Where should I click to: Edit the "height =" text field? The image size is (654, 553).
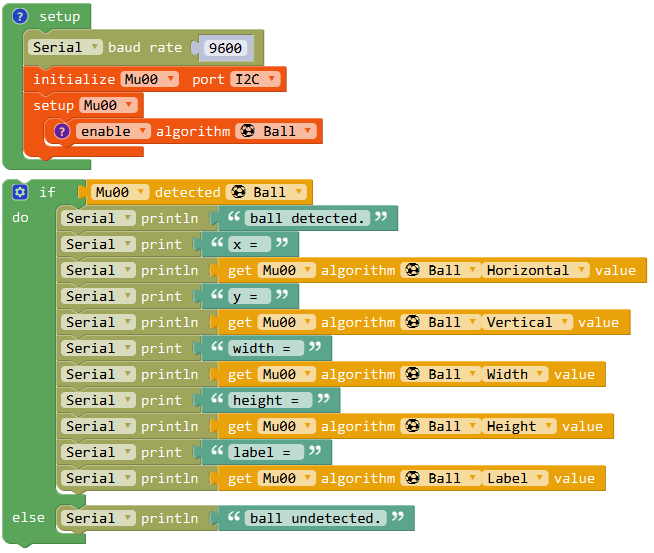(x=270, y=400)
